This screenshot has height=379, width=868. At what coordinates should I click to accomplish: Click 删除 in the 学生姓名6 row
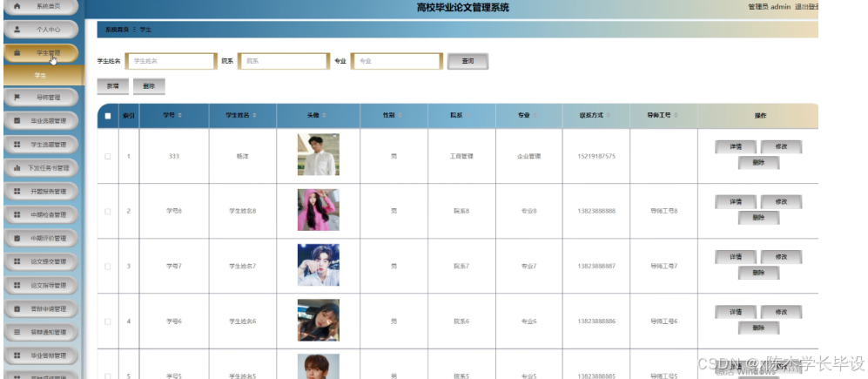click(758, 328)
